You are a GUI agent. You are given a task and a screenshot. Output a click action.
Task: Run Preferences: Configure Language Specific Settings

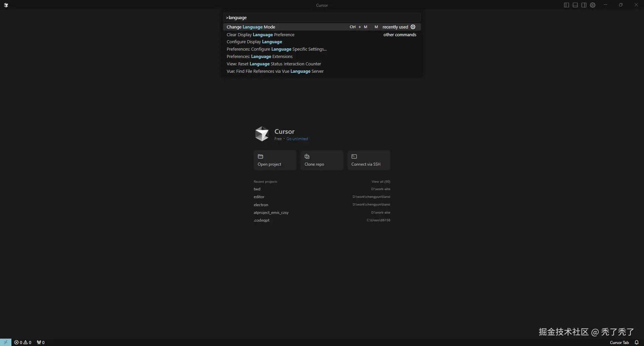click(x=322, y=49)
